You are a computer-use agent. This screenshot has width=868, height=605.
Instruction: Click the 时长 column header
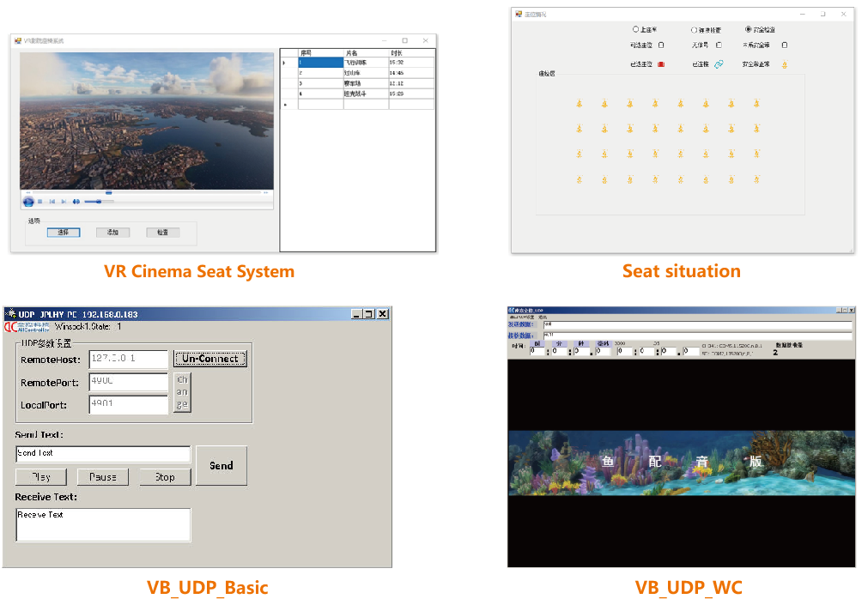click(x=411, y=53)
